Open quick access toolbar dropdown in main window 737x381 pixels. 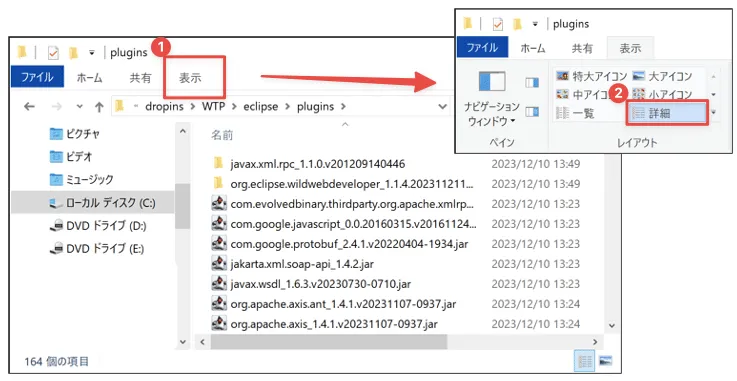pyautogui.click(x=92, y=53)
